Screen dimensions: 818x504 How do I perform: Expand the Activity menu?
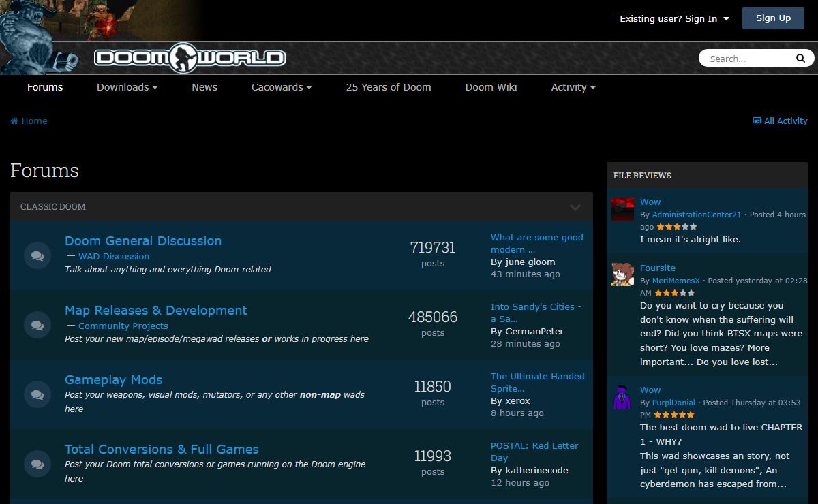573,87
